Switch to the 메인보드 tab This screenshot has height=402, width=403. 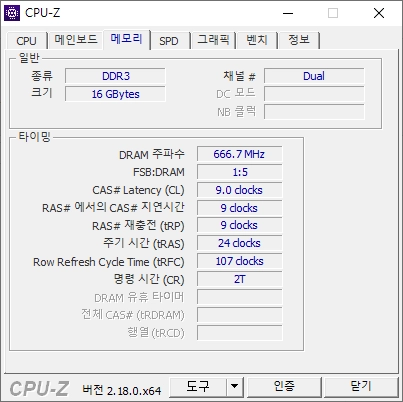coord(76,40)
